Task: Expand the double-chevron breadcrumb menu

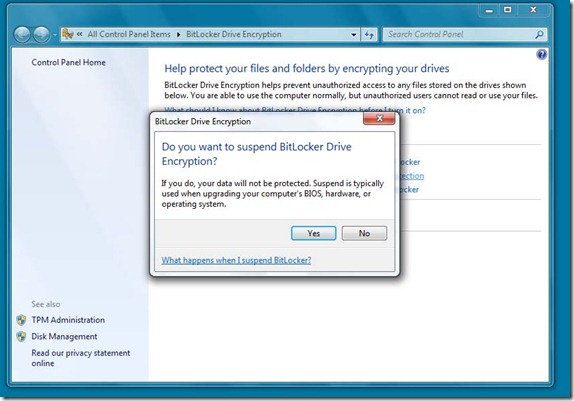Action: coord(79,34)
